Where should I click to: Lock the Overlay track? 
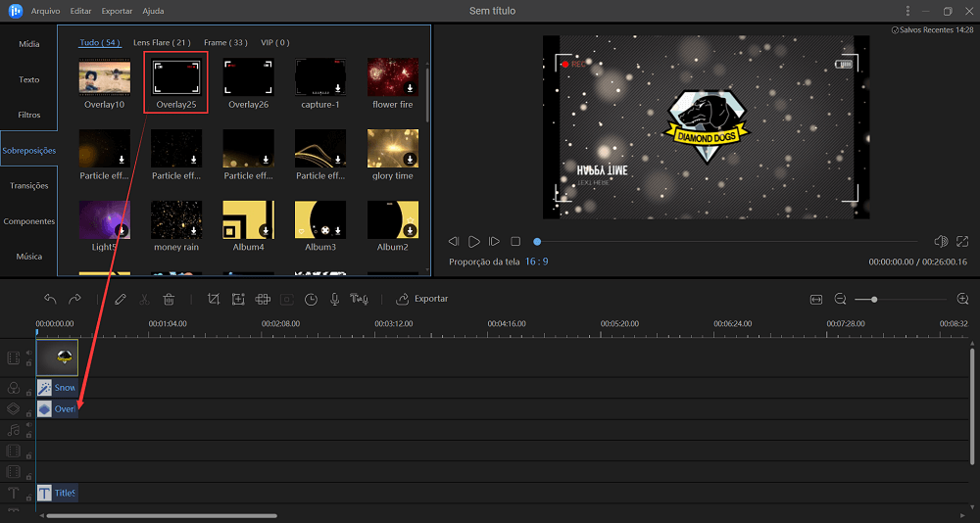click(x=28, y=414)
